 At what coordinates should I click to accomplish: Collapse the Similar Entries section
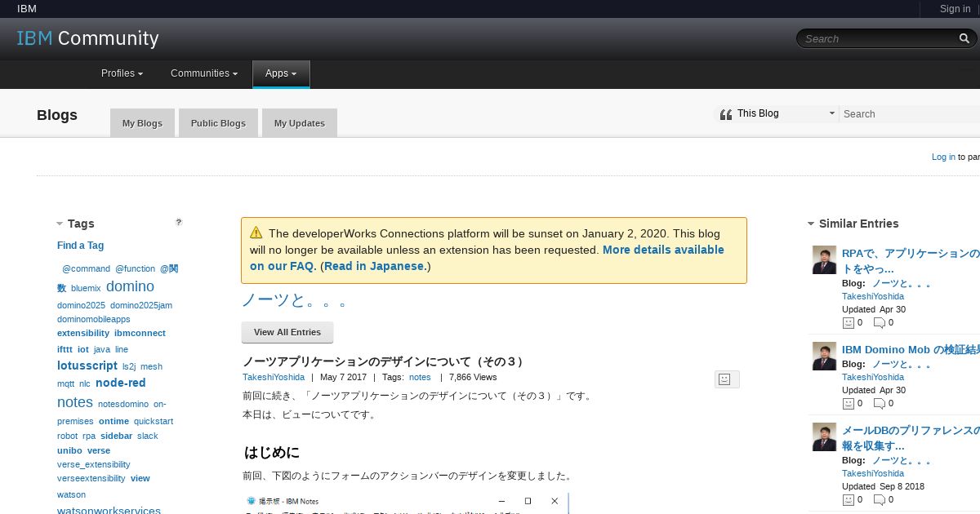(x=811, y=224)
